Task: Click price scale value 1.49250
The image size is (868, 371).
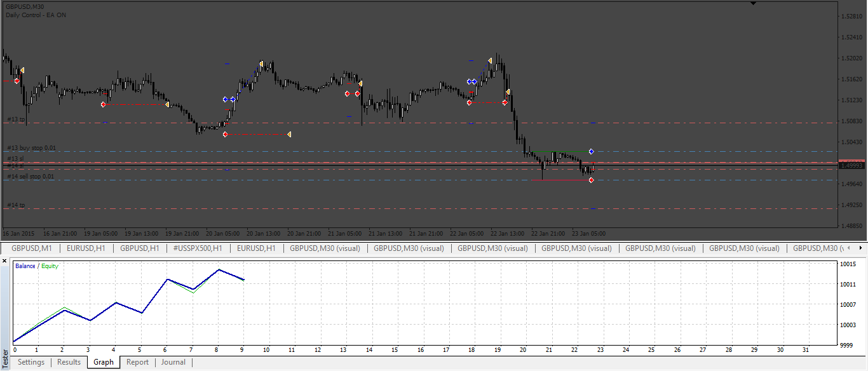Action: click(851, 205)
